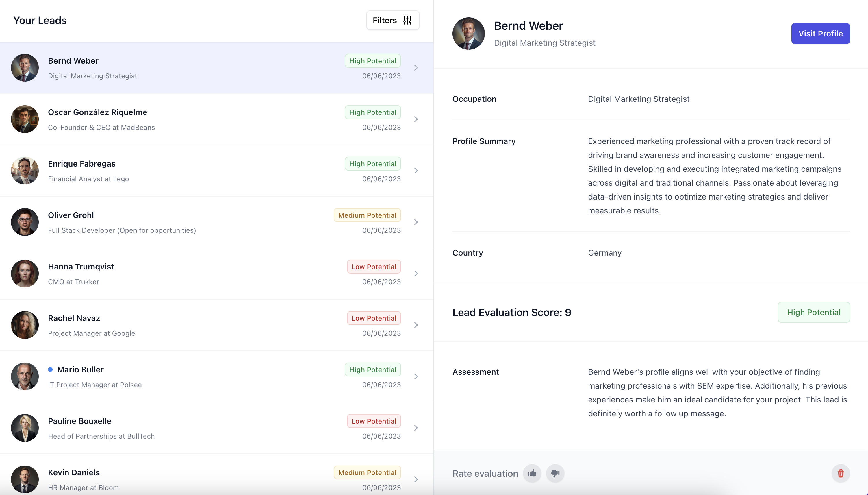Give a thumbs up to the evaluation
This screenshot has width=868, height=495.
[x=532, y=473]
